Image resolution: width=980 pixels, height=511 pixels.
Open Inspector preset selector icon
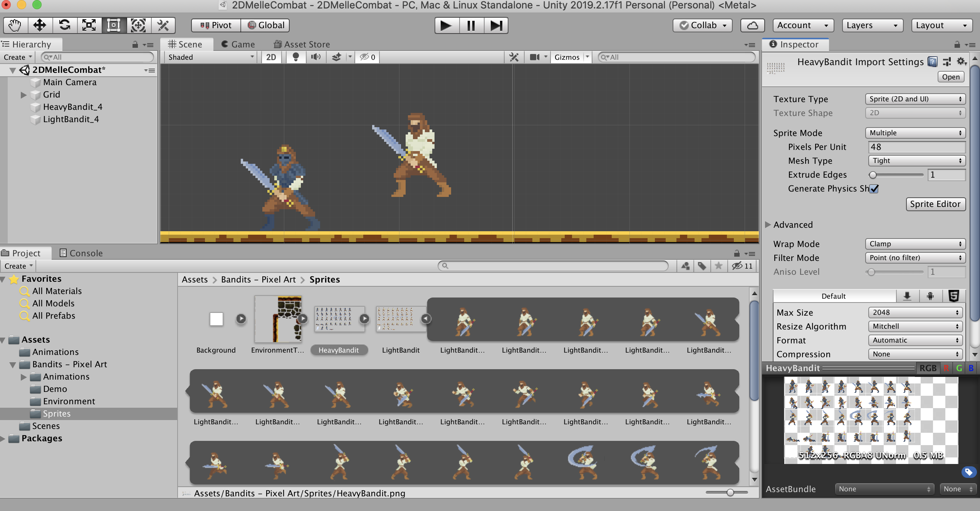[x=947, y=62]
